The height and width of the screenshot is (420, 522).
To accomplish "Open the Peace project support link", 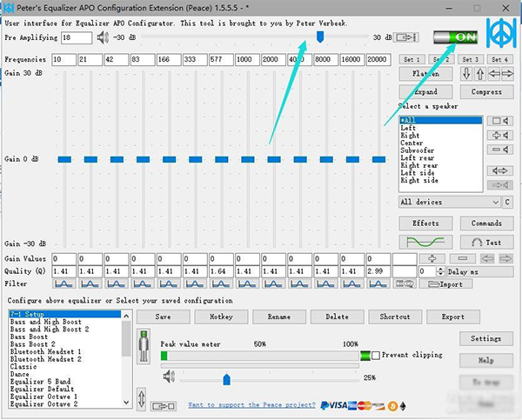I will coord(251,404).
